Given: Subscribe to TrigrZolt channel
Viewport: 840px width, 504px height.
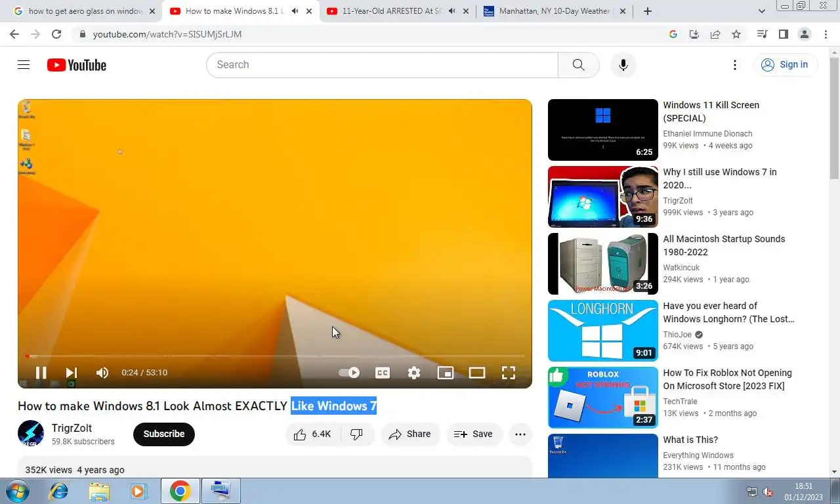Looking at the screenshot, I should click(164, 434).
